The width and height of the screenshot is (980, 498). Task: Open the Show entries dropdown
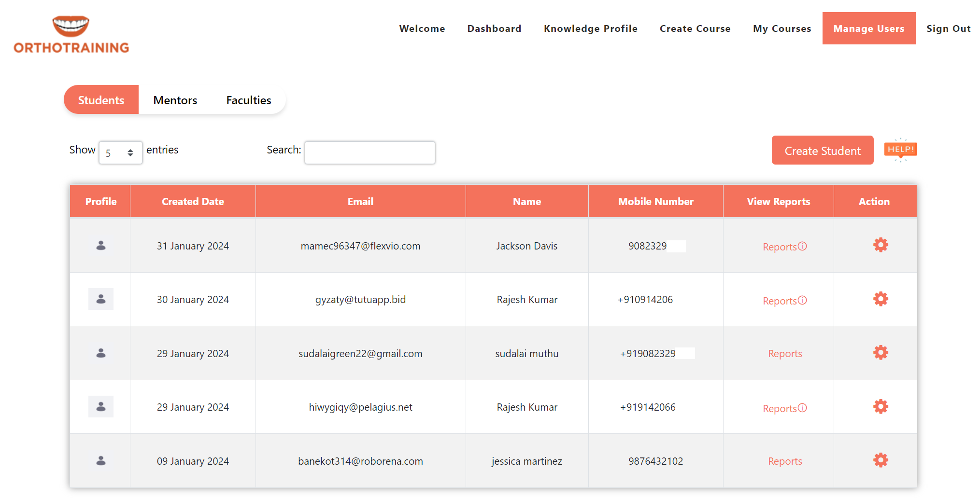[x=120, y=153]
